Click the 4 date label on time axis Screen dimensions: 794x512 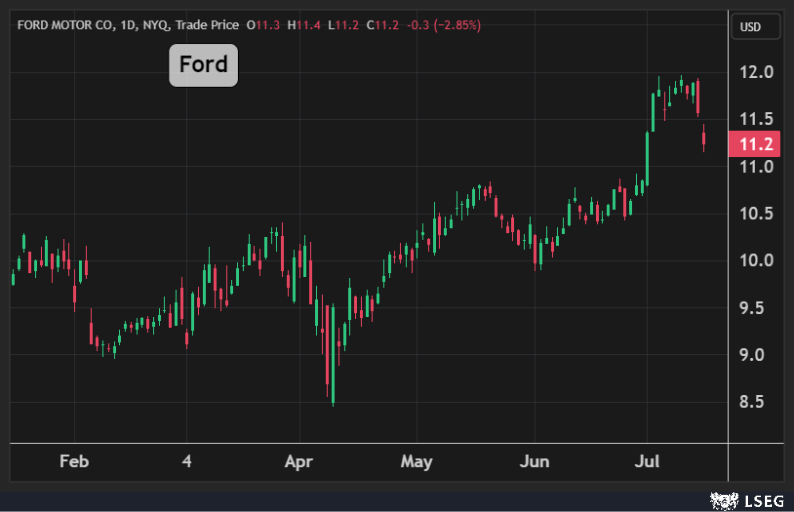click(x=186, y=462)
